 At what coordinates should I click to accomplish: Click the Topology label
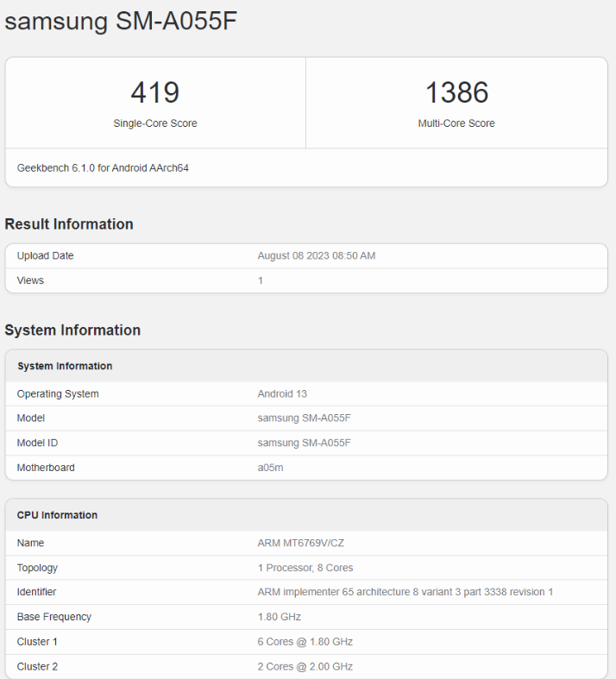(37, 568)
